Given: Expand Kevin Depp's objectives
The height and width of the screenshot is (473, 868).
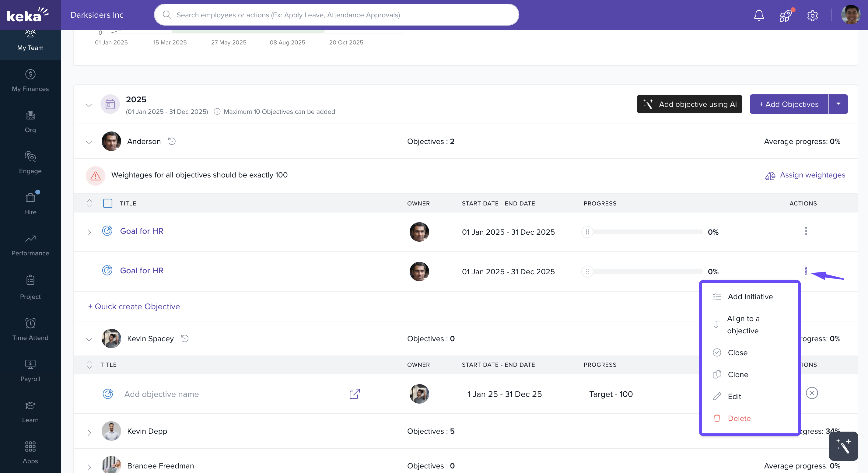Looking at the screenshot, I should point(89,432).
